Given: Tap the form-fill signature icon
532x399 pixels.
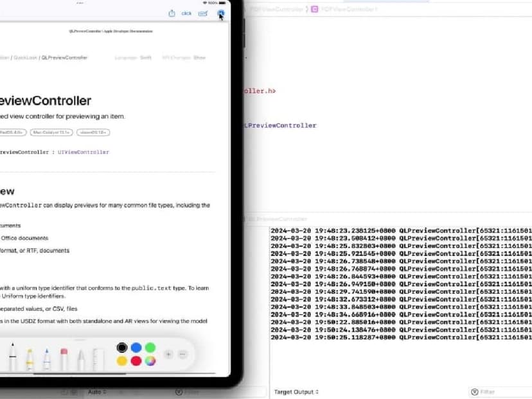Looking at the screenshot, I should coord(203,13).
